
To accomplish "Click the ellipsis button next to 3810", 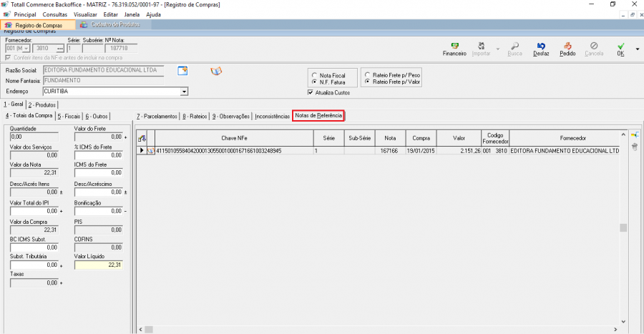I will (60, 49).
